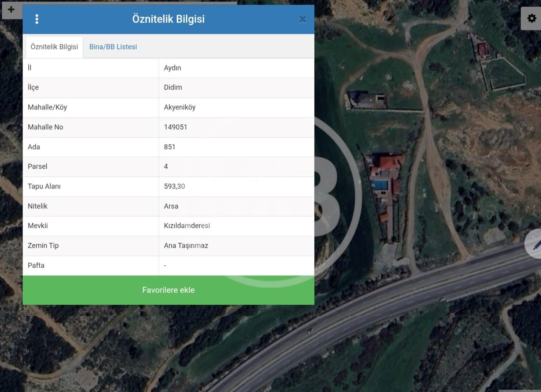Select the Tapu Alanı value 593,30
This screenshot has height=392, width=541.
pos(174,186)
